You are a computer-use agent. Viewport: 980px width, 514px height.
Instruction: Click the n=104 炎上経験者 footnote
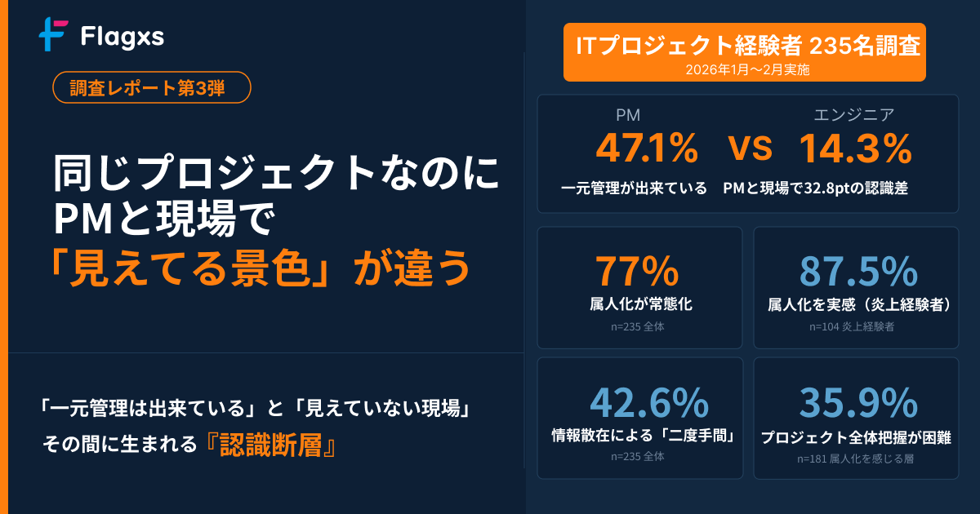[852, 327]
